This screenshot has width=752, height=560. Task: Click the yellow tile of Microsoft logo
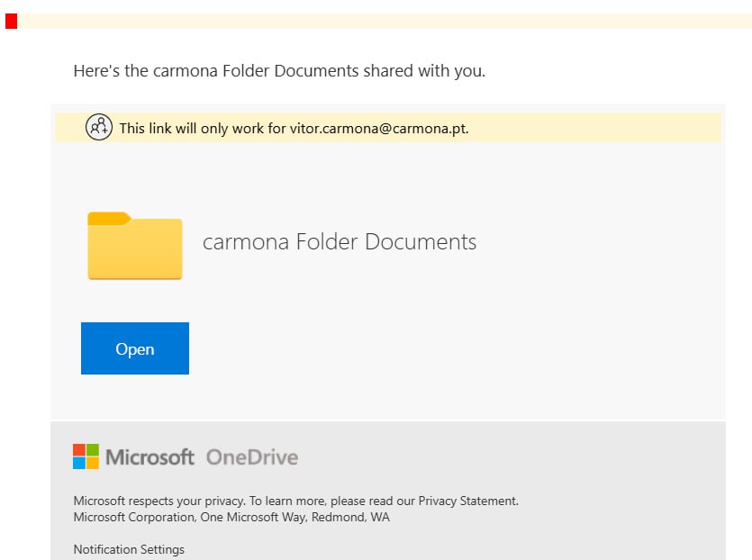(x=92, y=463)
